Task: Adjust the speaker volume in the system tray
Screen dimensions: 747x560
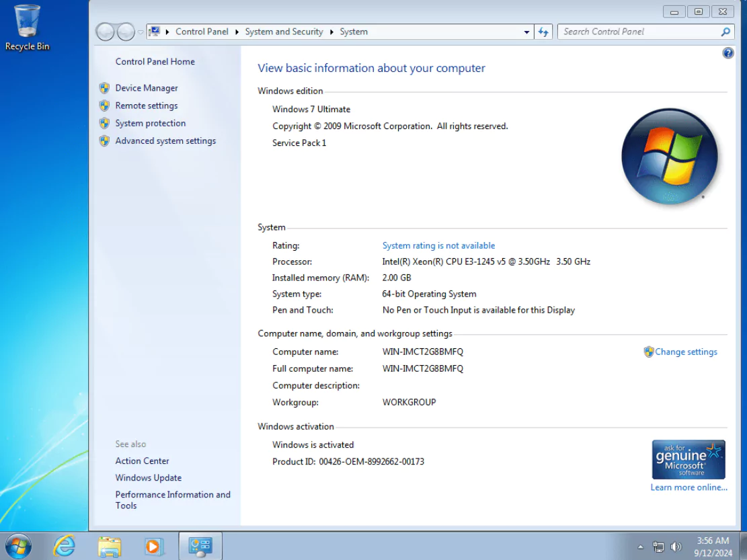Action: (x=676, y=546)
